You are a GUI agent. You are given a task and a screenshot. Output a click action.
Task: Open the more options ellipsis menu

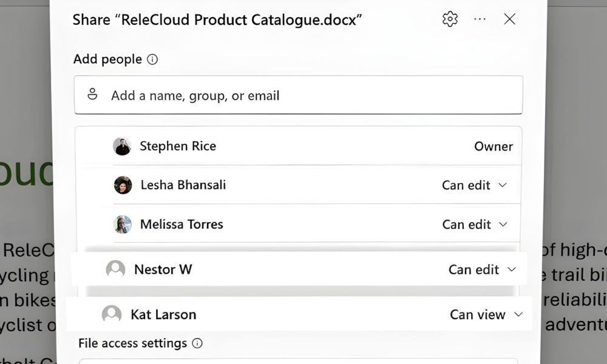coord(480,19)
